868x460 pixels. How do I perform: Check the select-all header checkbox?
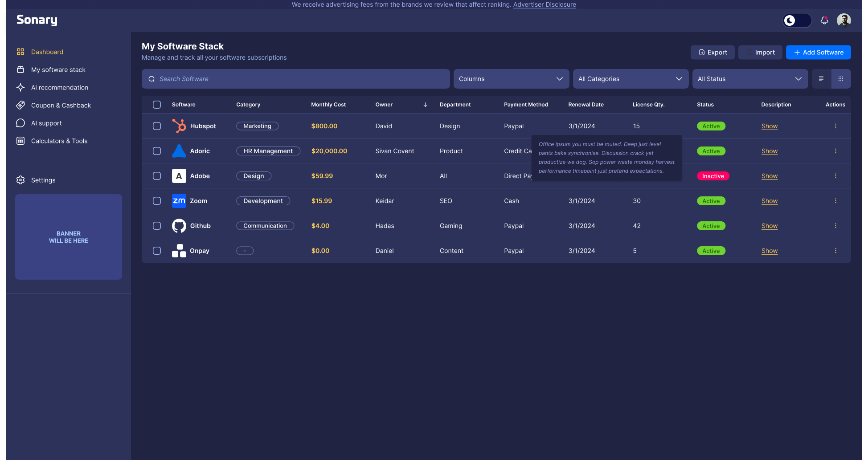click(157, 105)
